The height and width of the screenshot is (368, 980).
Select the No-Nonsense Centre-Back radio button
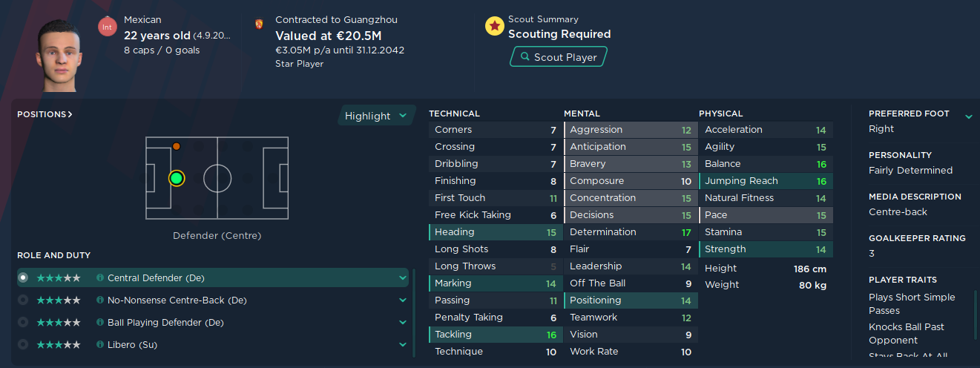pyautogui.click(x=23, y=300)
